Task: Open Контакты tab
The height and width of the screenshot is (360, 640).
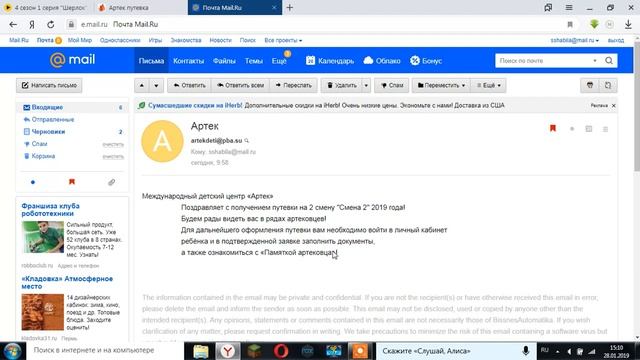Action: pyautogui.click(x=188, y=61)
